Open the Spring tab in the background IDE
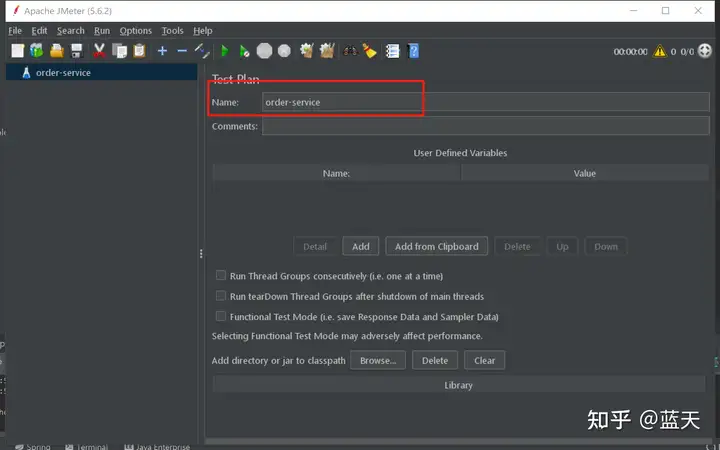This screenshot has height=450, width=720. [x=33, y=446]
